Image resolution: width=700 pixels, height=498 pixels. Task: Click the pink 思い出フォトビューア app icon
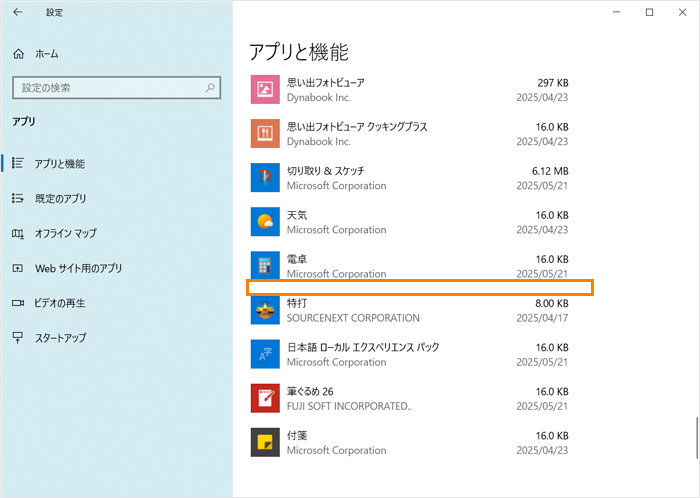(x=265, y=89)
